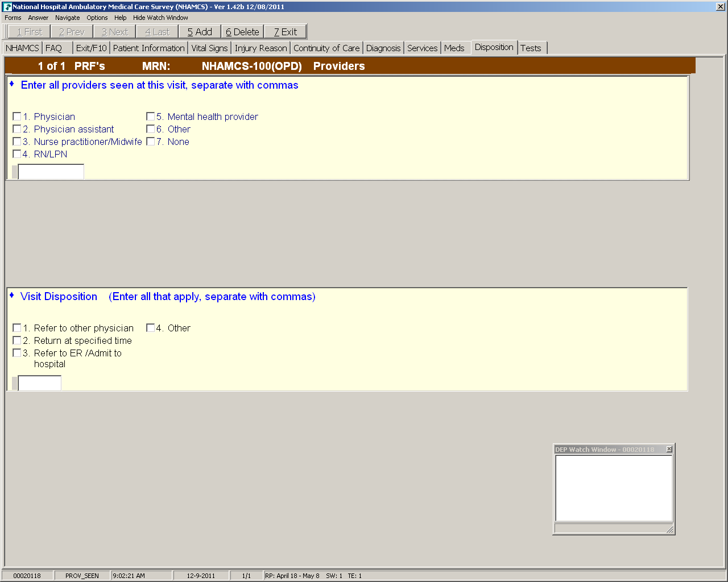Click the RP: April 18 - May 8 status text
Viewport: 728px width, 582px height.
(x=292, y=576)
